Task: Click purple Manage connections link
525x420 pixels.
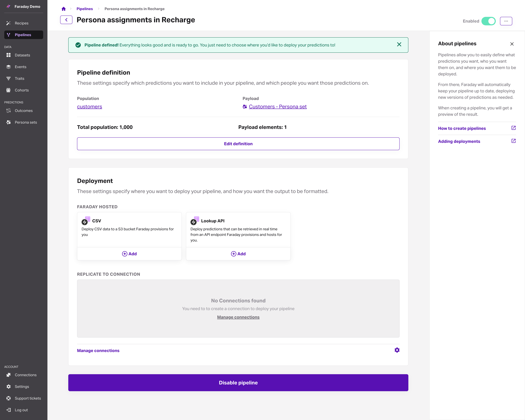Action: point(98,350)
